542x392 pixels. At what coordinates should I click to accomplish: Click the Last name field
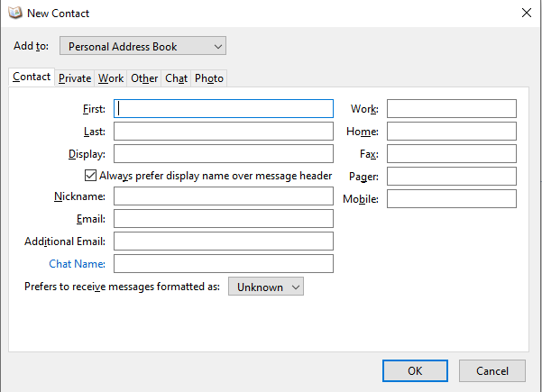[224, 132]
